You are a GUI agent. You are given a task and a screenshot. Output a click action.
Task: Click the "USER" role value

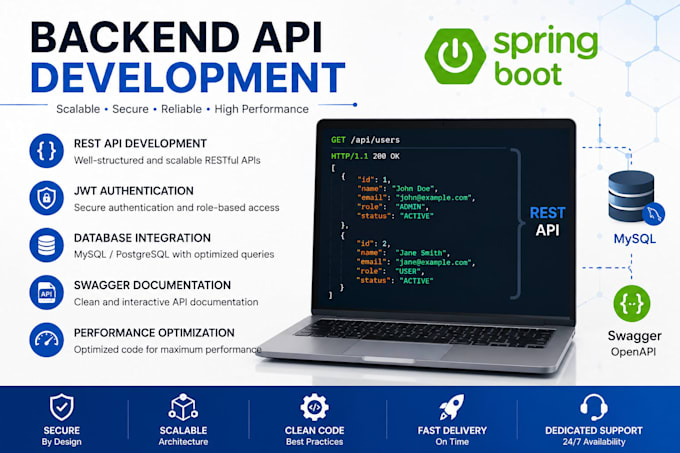coord(408,271)
